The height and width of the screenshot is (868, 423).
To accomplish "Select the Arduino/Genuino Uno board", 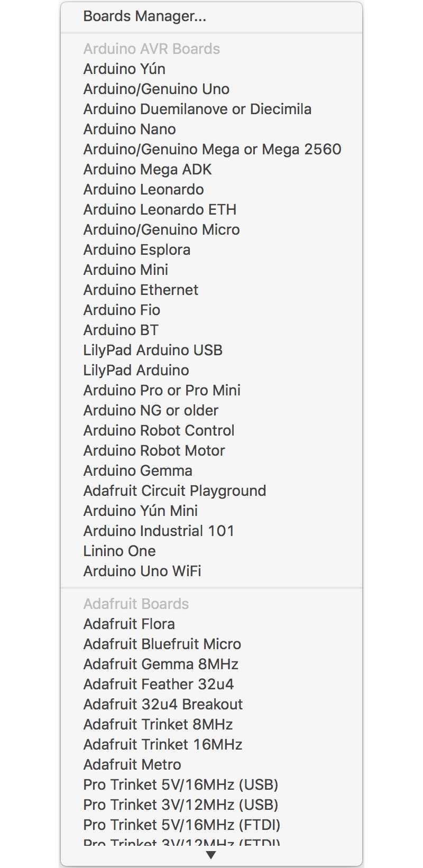I will point(156,89).
